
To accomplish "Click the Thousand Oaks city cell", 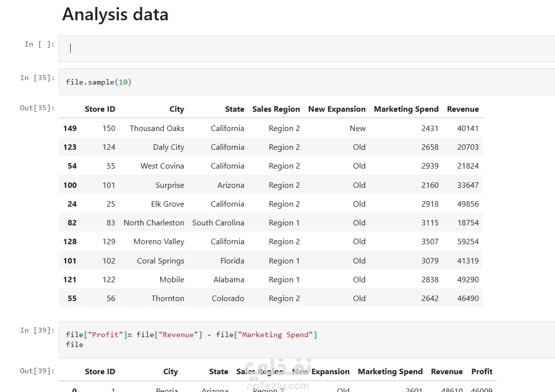I will click(x=157, y=128).
